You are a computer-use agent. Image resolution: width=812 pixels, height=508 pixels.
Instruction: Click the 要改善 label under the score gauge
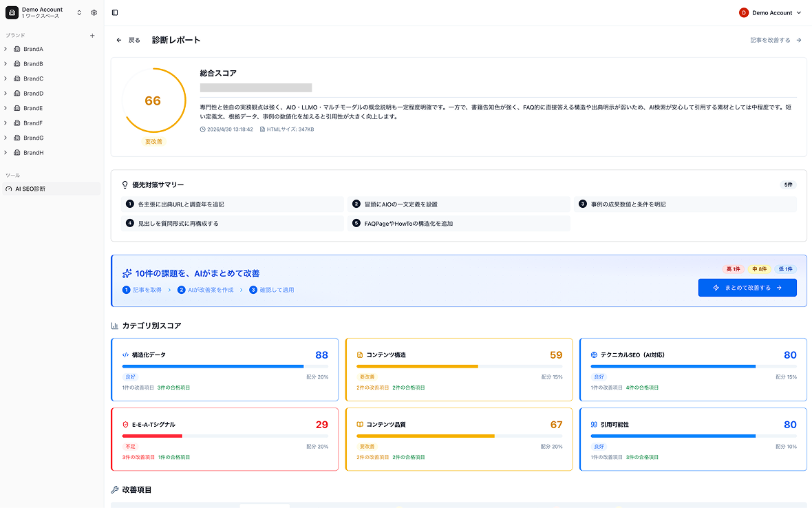[153, 141]
